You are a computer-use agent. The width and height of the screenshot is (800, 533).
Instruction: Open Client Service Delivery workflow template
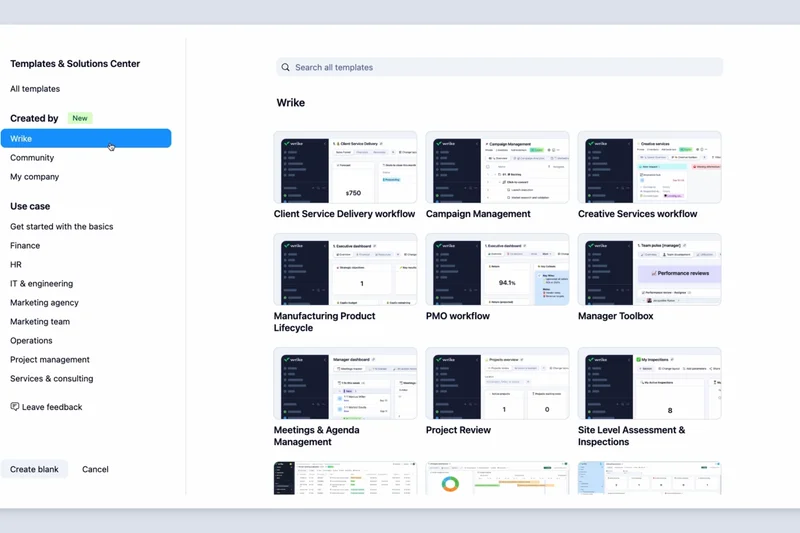coord(345,167)
